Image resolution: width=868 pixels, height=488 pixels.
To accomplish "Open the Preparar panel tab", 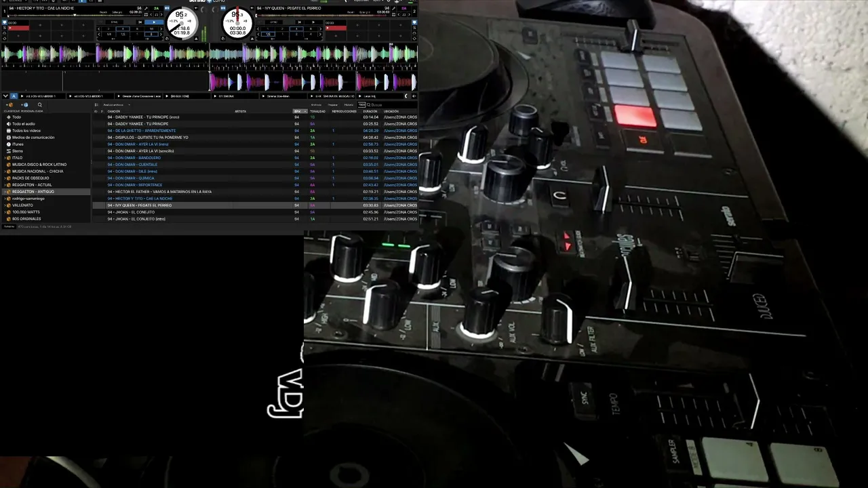I will click(x=333, y=105).
